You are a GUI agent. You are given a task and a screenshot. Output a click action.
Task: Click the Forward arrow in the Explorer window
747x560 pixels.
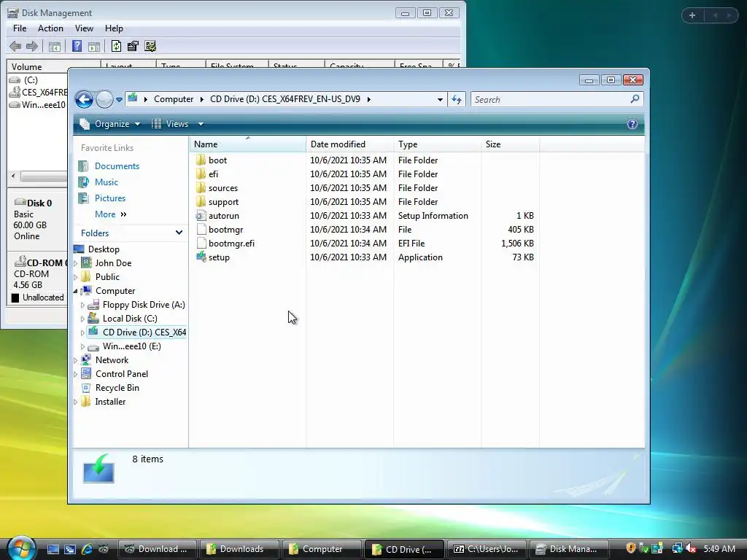[104, 99]
